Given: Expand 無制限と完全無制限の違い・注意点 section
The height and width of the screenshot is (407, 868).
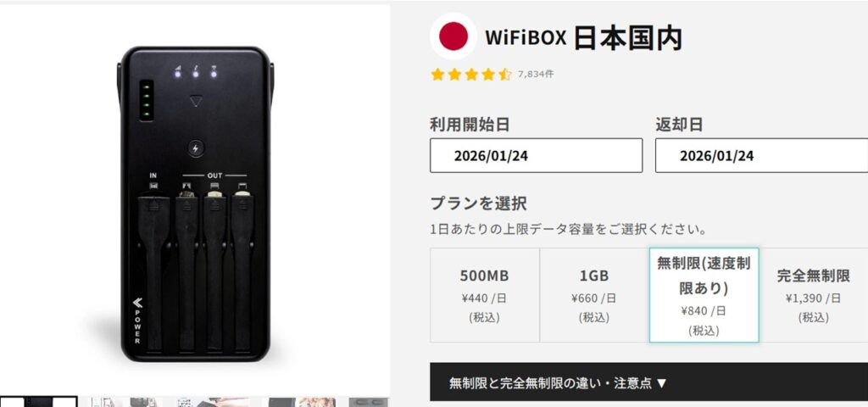Looking at the screenshot, I should pyautogui.click(x=648, y=382).
